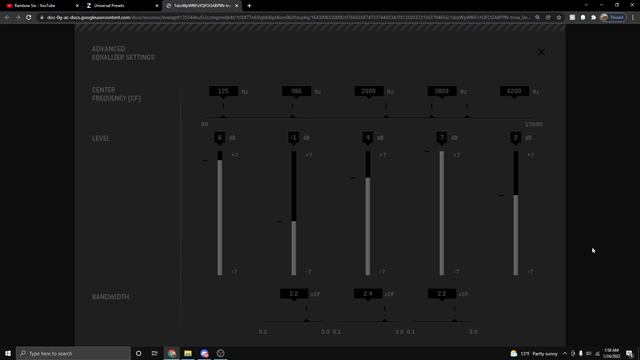Image resolution: width=640 pixels, height=360 pixels.
Task: Click the microphone icon in system tray
Action: coord(580,353)
